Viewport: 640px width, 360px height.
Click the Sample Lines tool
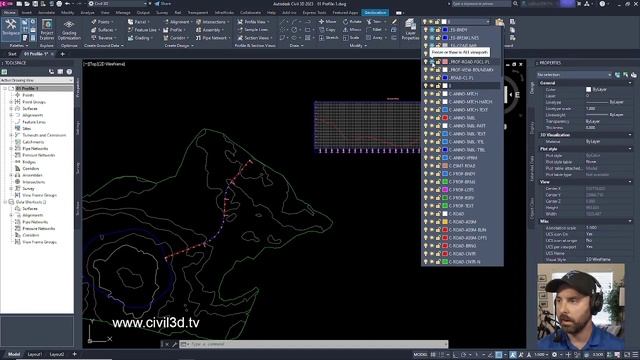[253, 30]
